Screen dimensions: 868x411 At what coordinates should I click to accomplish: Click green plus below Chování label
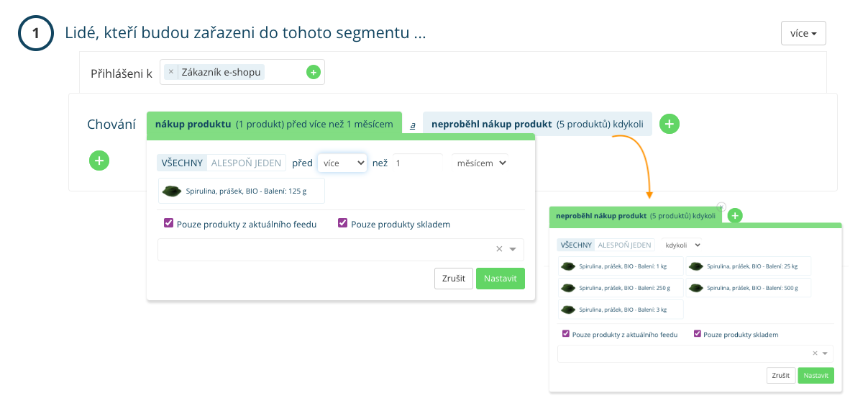pos(99,161)
